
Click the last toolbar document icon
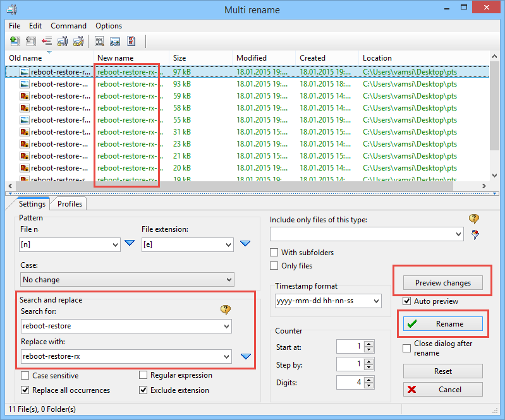pos(131,42)
